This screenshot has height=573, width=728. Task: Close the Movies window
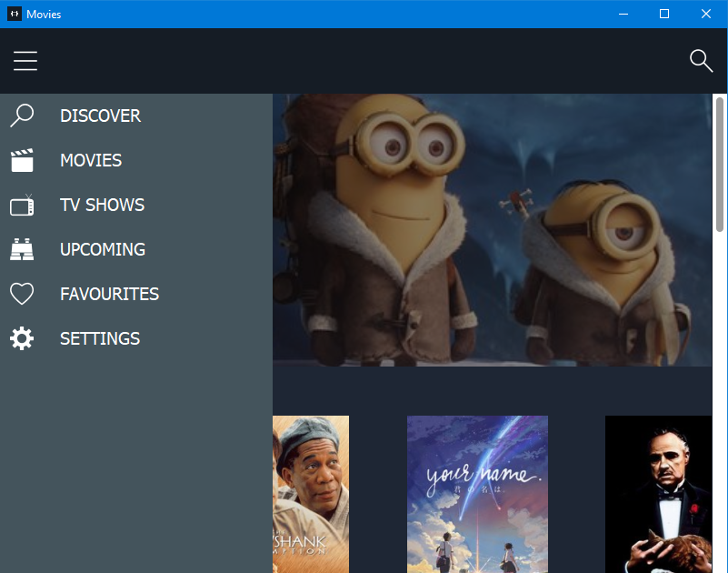705,14
